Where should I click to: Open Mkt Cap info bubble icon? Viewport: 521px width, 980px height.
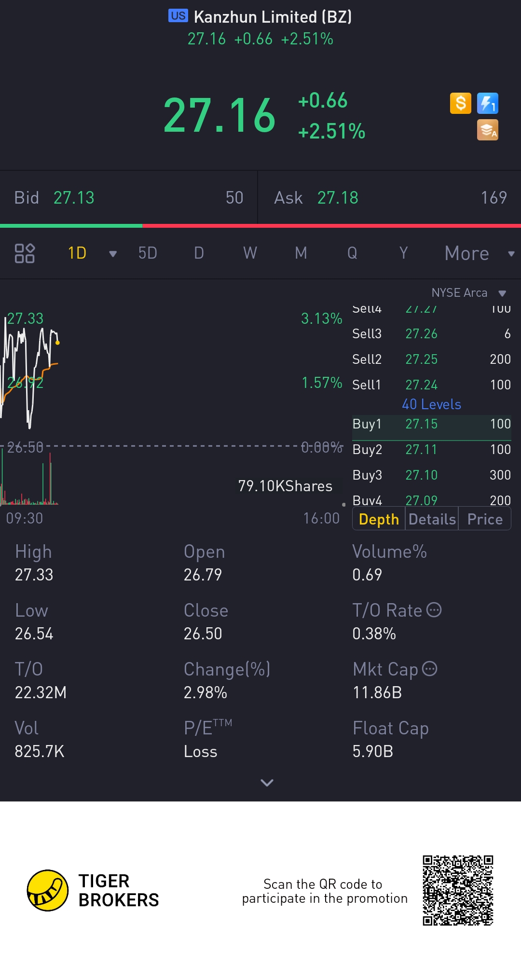tap(430, 669)
